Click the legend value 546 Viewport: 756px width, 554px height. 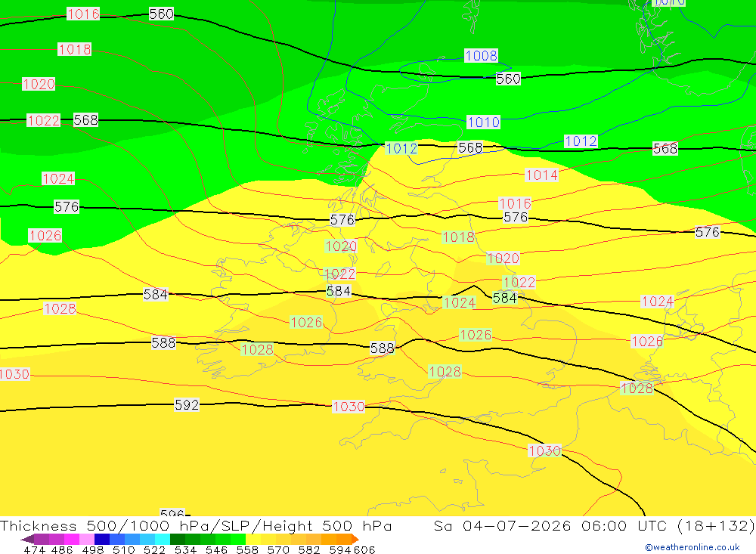[216, 549]
